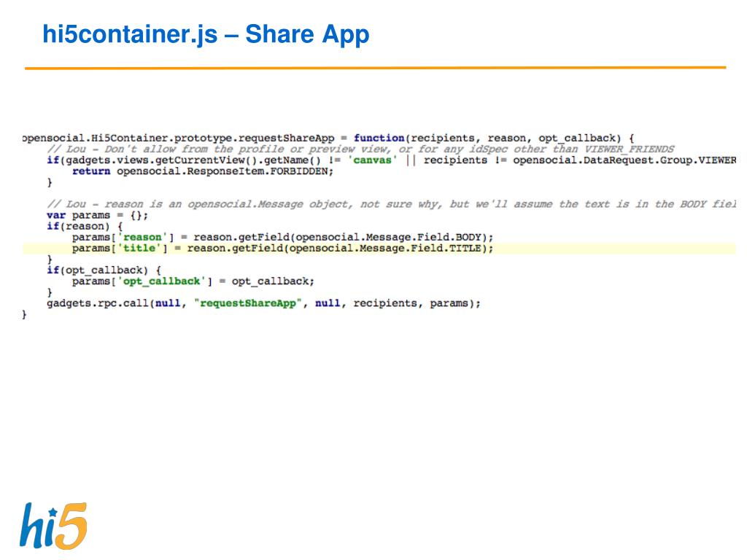This screenshot has height=560, width=747.
Task: Click the slide title "hi5container.js – Share App"
Action: click(x=206, y=35)
